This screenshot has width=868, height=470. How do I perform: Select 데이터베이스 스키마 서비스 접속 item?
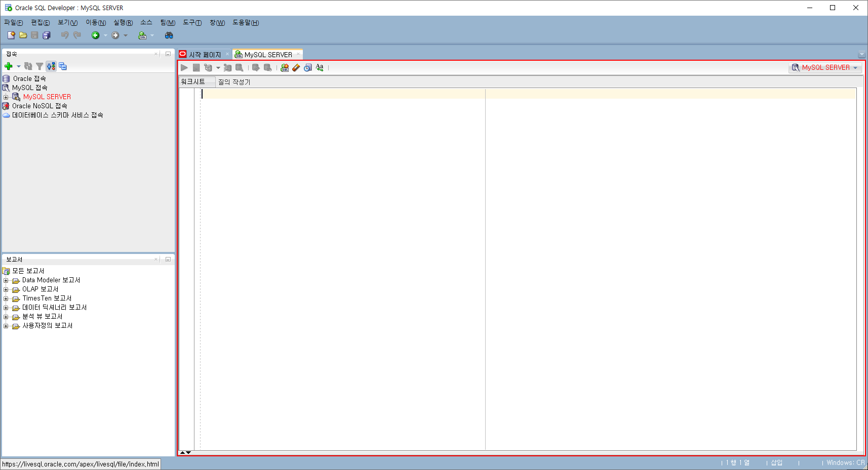click(x=58, y=115)
